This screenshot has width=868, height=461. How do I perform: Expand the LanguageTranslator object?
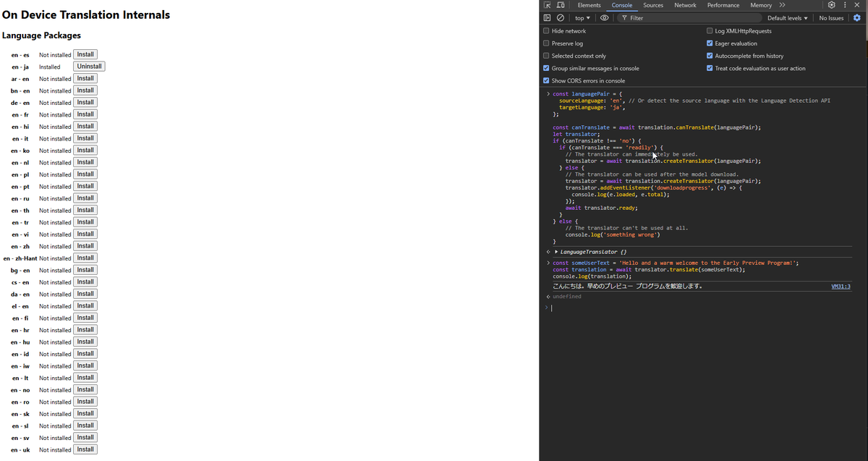click(x=555, y=252)
